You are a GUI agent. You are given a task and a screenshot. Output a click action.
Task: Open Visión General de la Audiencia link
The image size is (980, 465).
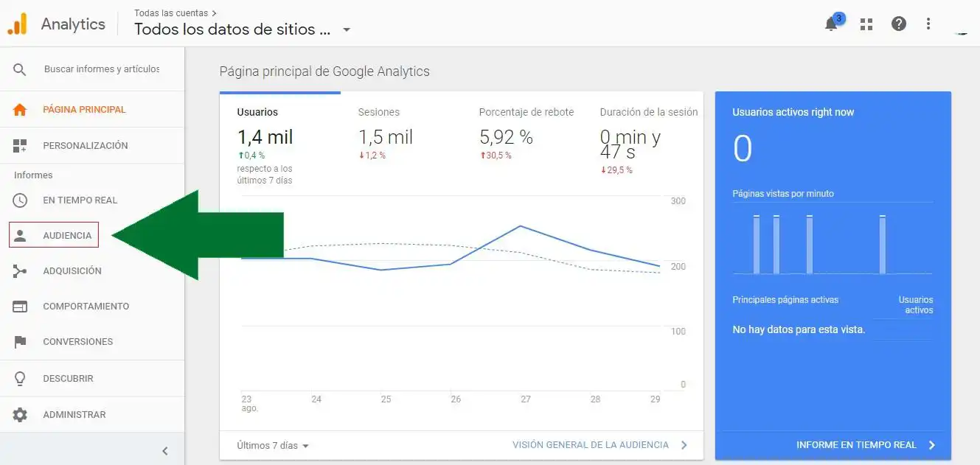(591, 444)
